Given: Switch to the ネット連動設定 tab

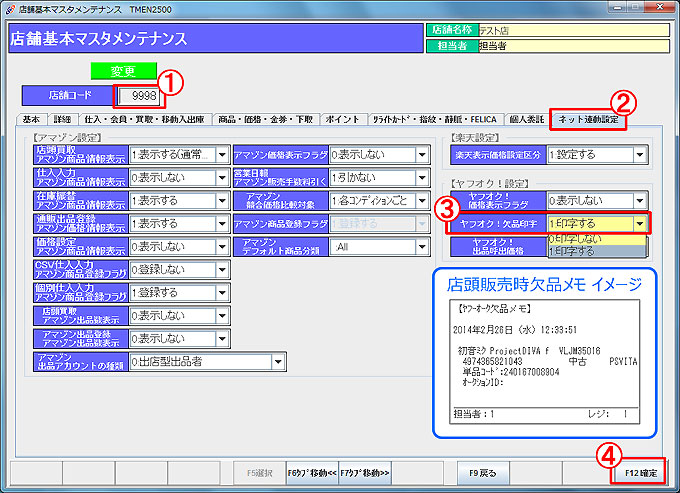Looking at the screenshot, I should 588,120.
